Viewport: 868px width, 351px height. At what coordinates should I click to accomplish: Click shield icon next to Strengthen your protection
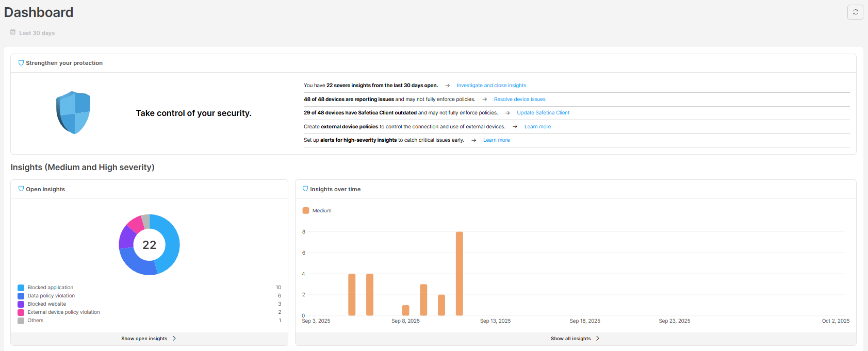tap(21, 63)
